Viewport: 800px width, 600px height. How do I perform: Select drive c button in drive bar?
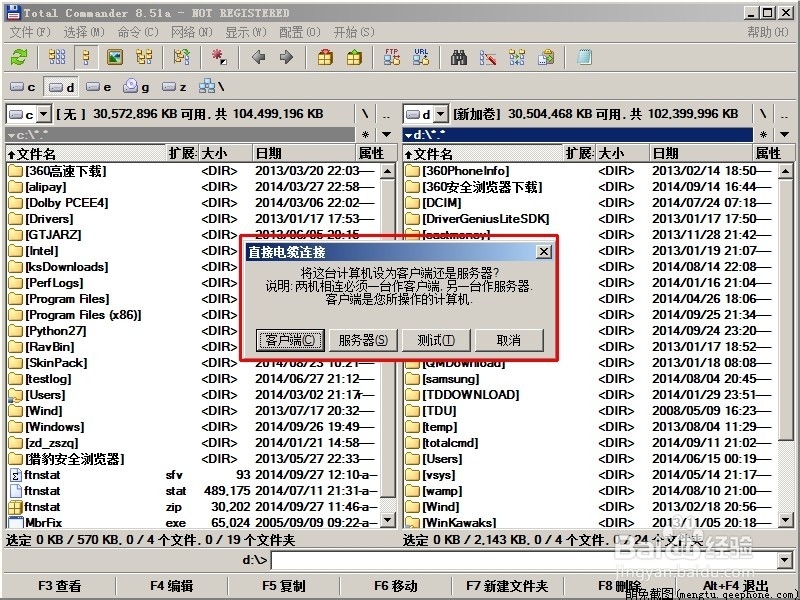[x=23, y=87]
